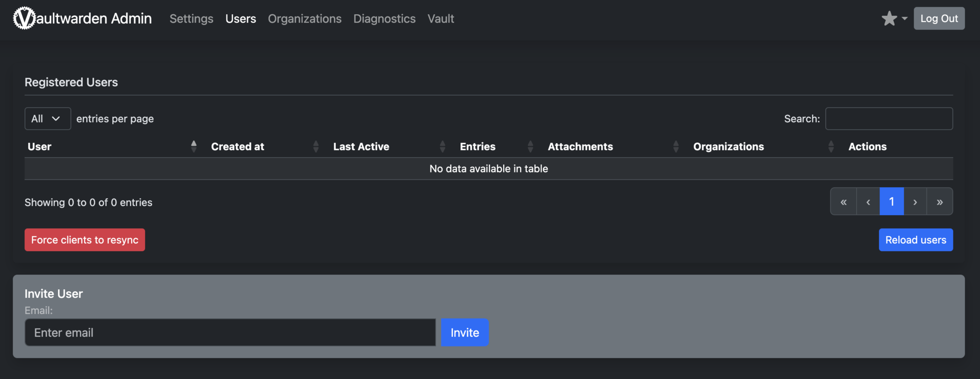Go to next page of results

pos(915,201)
